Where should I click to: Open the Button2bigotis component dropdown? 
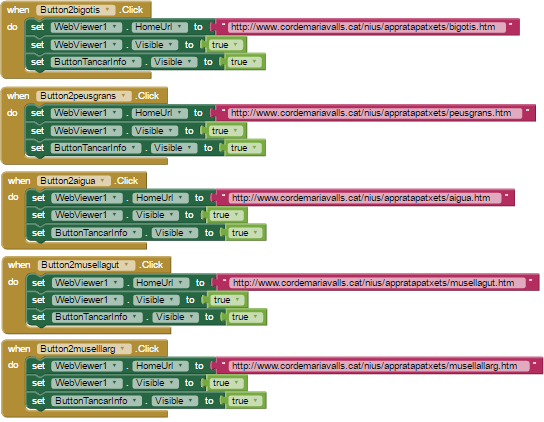76,10
